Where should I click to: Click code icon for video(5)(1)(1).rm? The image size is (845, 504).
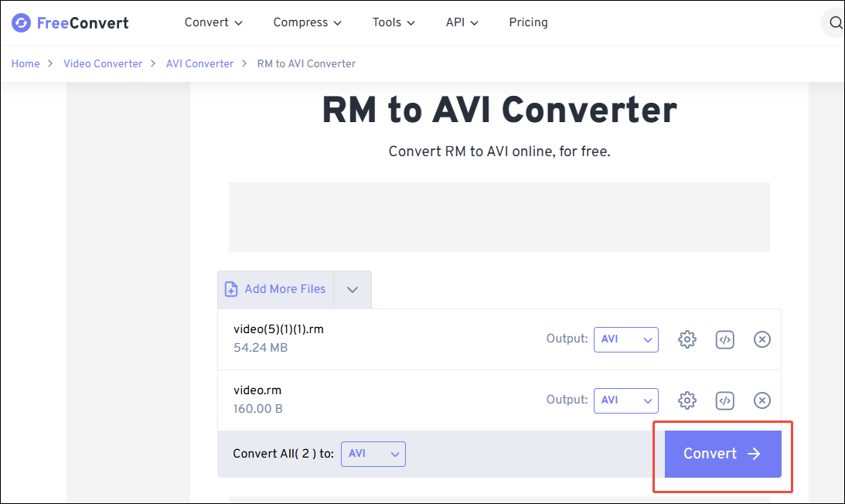pos(725,339)
